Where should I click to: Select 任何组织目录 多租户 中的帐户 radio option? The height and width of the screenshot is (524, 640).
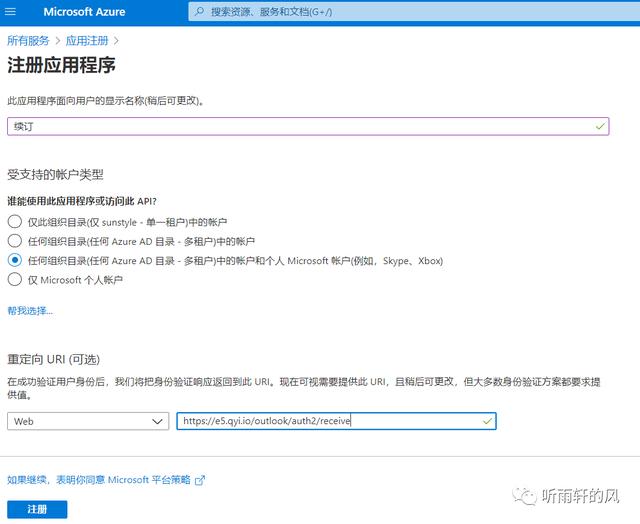click(x=15, y=241)
